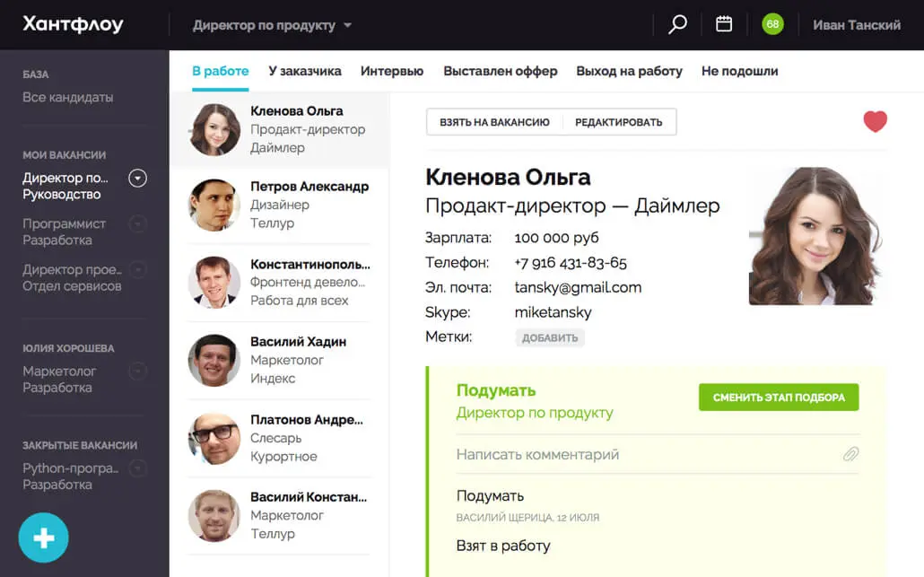
Task: Click the Хантфлоу logo
Action: [72, 24]
